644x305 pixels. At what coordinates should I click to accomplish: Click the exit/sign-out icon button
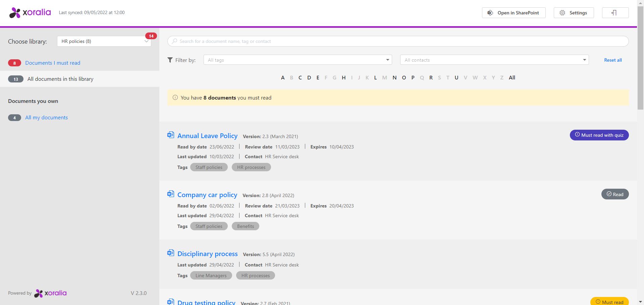615,13
